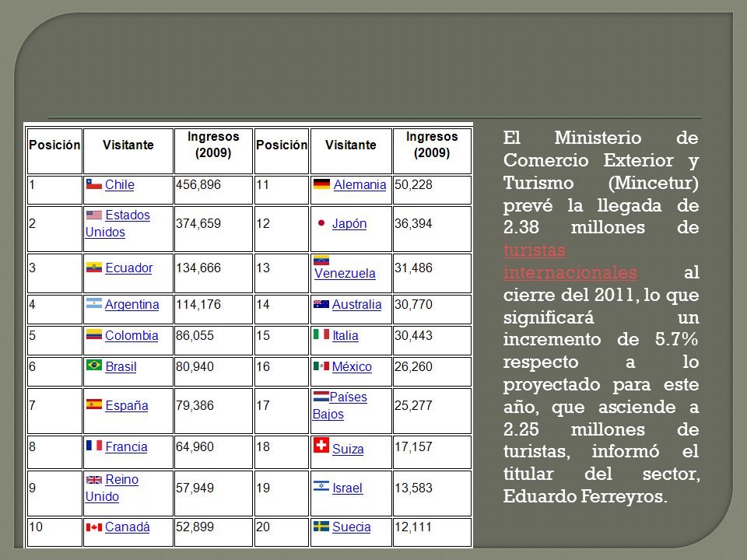
Task: Click the Chile flag icon
Action: (94, 184)
